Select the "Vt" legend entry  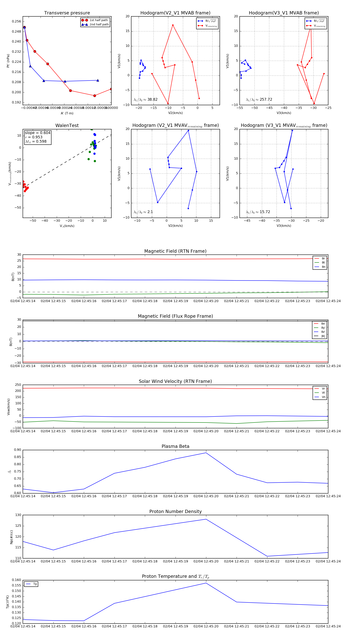click(320, 393)
